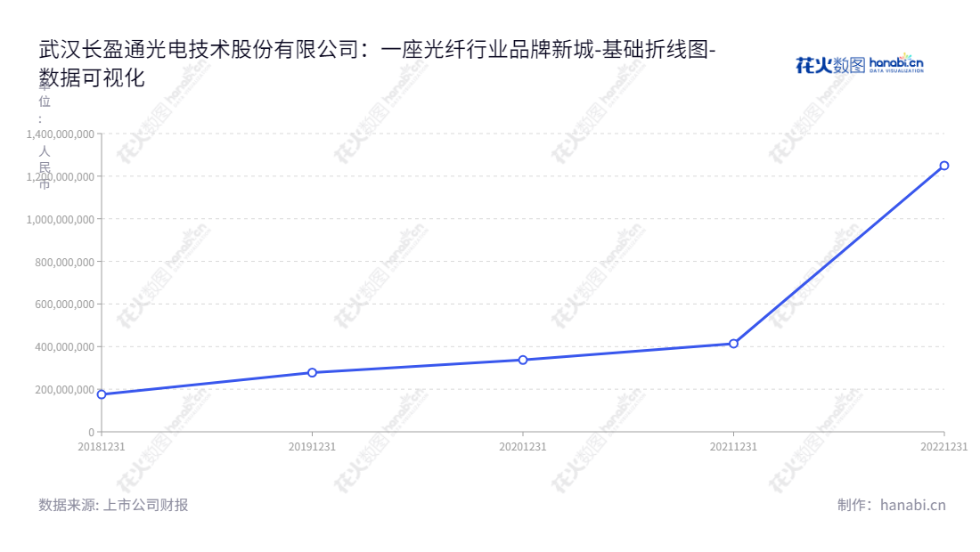Click the 制作：hanabi.cn credit text
The height and width of the screenshot is (552, 980).
coord(891,505)
